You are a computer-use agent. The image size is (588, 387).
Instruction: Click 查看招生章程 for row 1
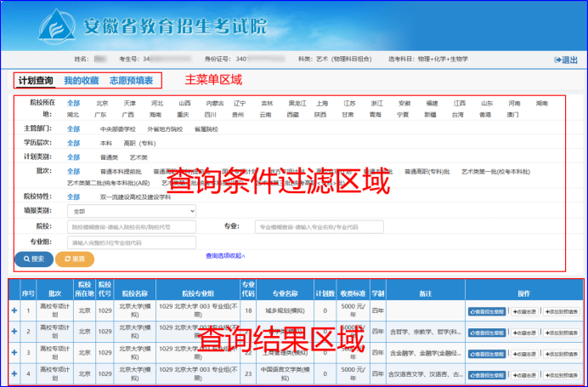coord(487,311)
